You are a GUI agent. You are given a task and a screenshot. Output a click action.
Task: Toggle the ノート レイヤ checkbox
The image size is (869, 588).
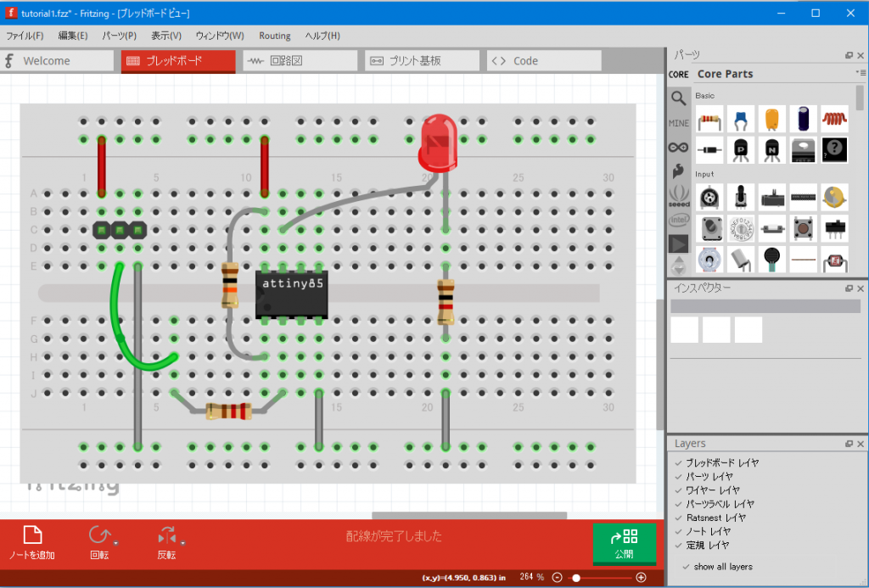678,531
